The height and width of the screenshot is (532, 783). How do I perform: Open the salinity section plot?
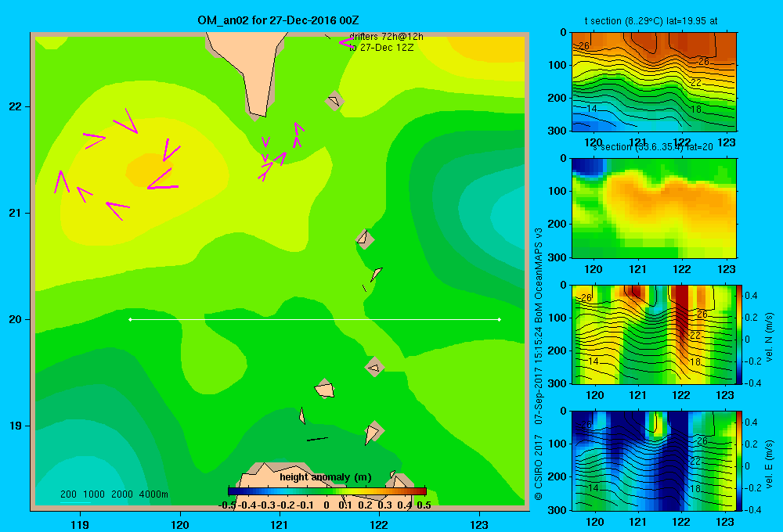click(x=654, y=208)
